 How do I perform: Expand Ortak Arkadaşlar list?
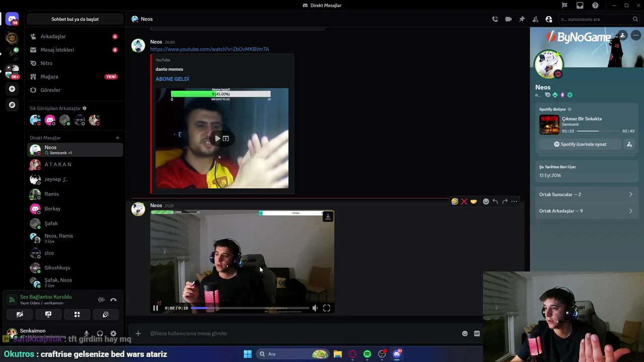point(587,211)
